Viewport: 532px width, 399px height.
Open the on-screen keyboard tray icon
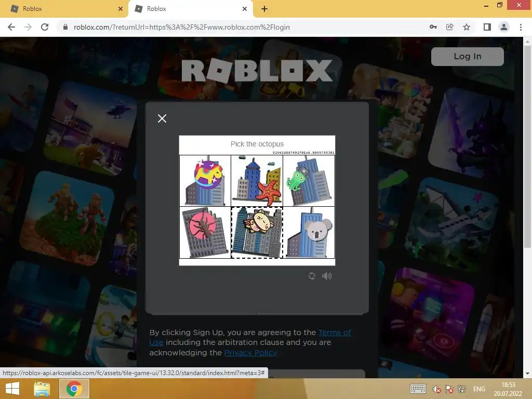[418, 389]
